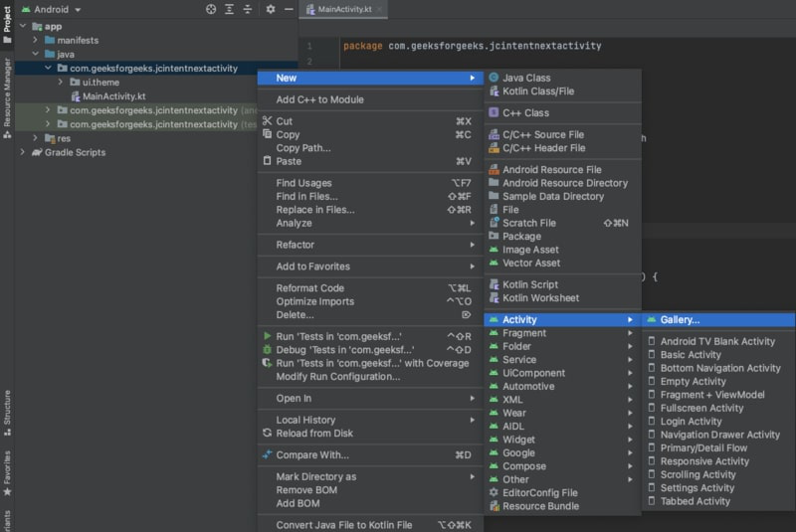Image resolution: width=796 pixels, height=532 pixels.
Task: Hide the Project panel with minus icon
Action: pyautogui.click(x=289, y=9)
